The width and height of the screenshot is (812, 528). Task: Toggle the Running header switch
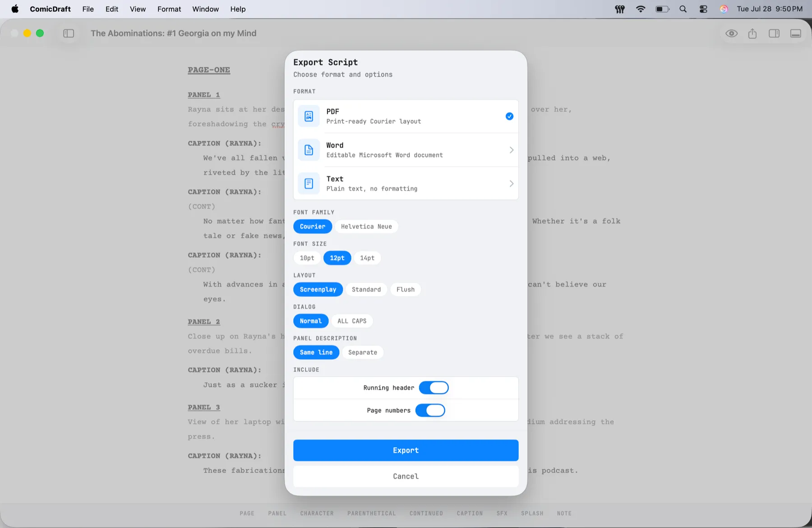click(x=434, y=388)
